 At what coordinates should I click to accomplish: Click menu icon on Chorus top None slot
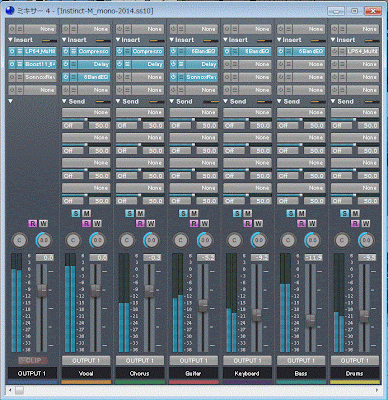click(127, 29)
